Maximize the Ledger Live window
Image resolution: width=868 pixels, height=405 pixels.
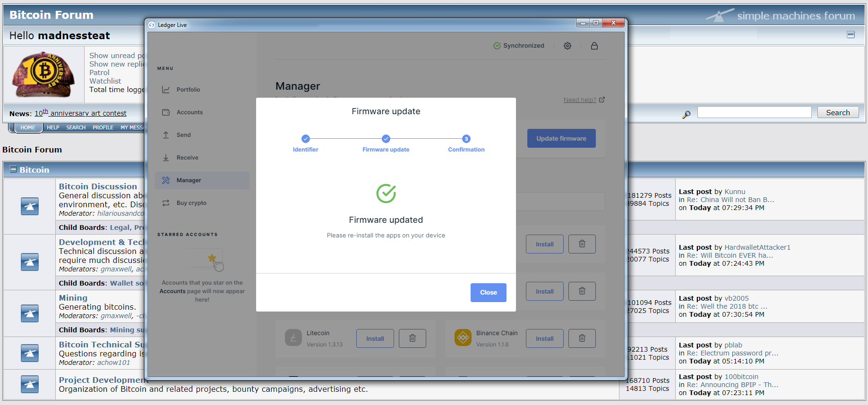click(x=595, y=23)
